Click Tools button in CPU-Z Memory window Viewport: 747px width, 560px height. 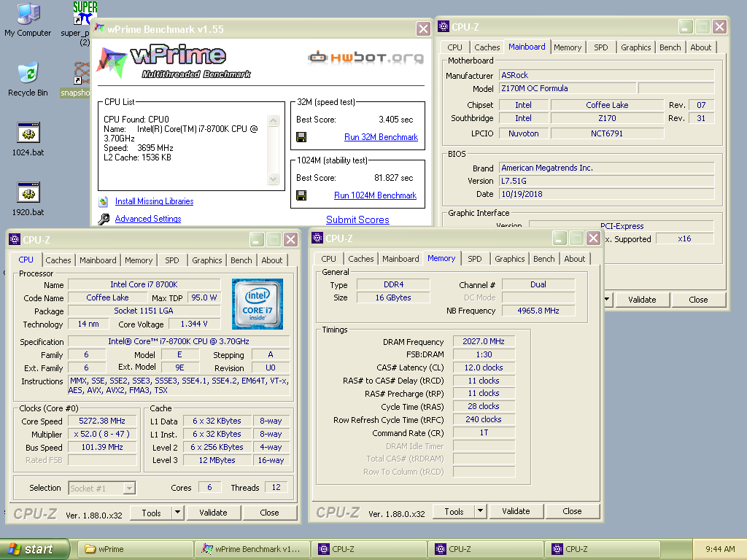454,511
